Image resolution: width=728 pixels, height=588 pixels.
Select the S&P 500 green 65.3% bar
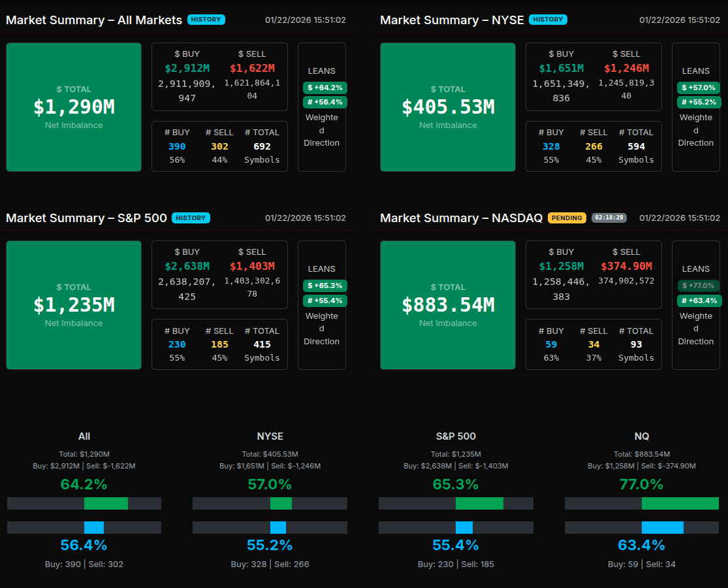click(479, 503)
